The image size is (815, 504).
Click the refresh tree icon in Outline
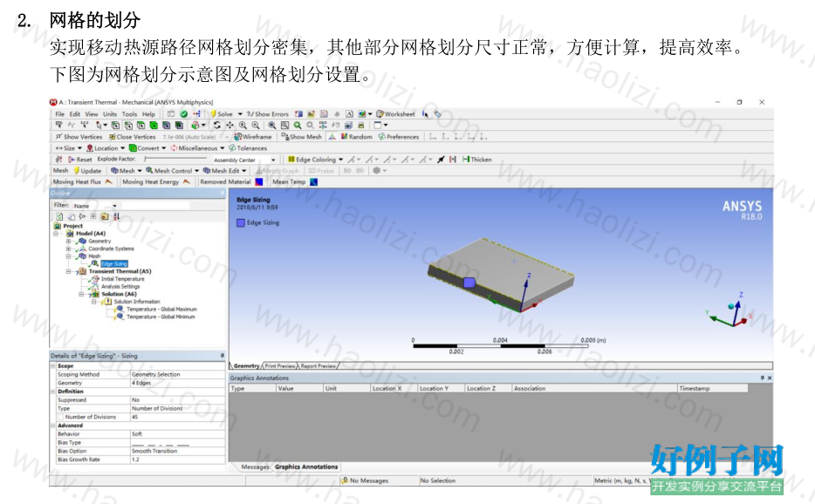pyautogui.click(x=59, y=216)
